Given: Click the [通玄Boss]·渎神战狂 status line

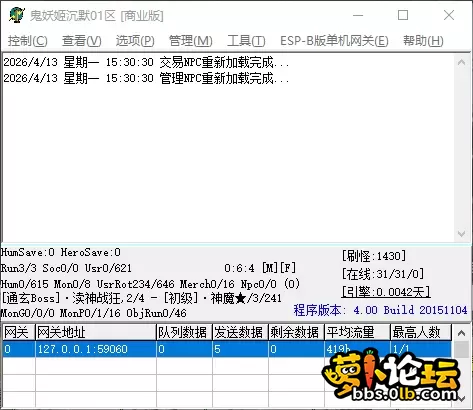Looking at the screenshot, I should tap(142, 298).
